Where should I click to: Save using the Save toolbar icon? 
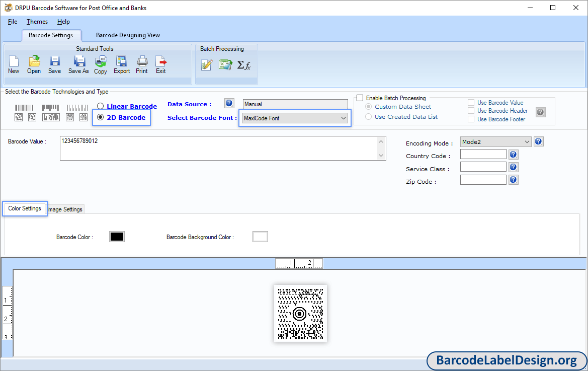[54, 64]
